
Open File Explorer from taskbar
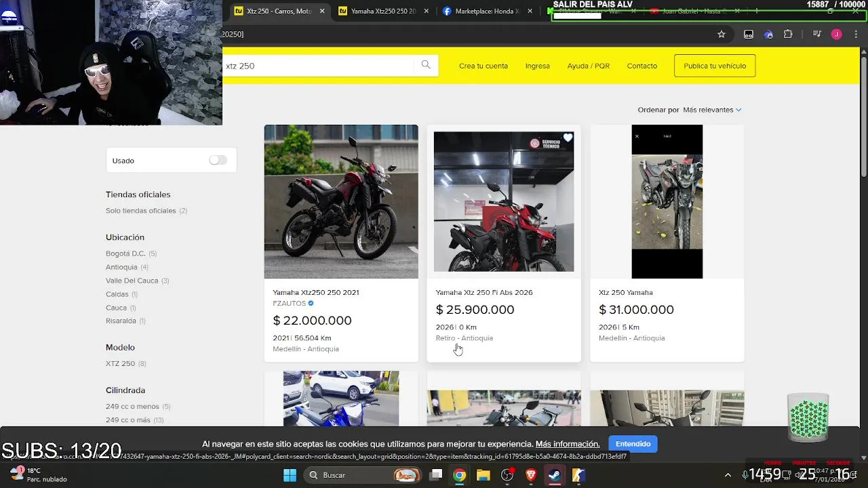[x=483, y=475]
